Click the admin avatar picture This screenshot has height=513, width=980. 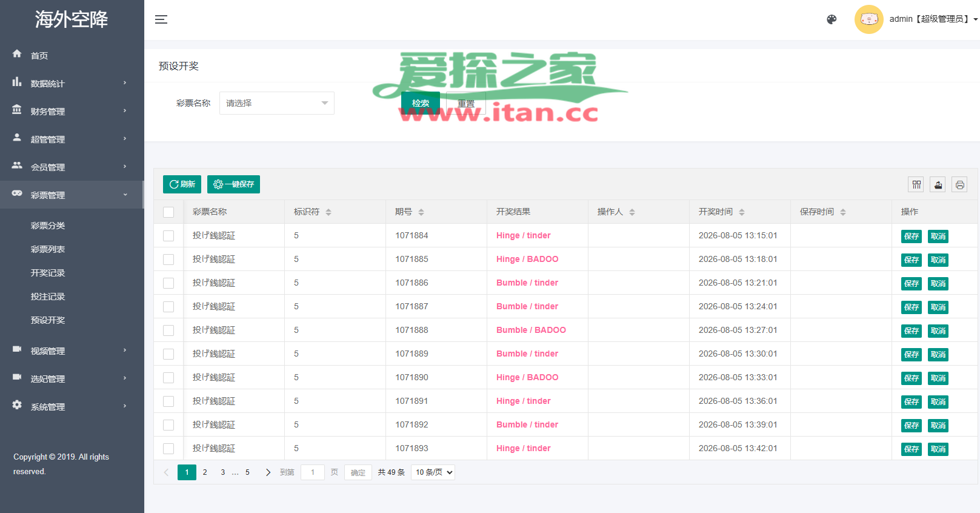869,19
